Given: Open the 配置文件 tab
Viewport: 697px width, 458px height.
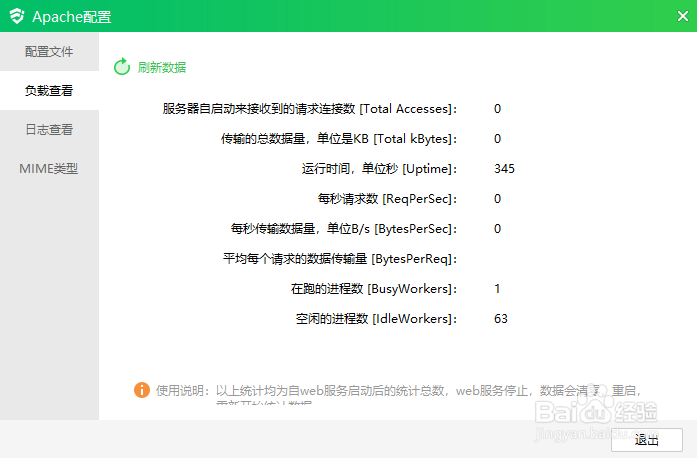Looking at the screenshot, I should [x=49, y=52].
